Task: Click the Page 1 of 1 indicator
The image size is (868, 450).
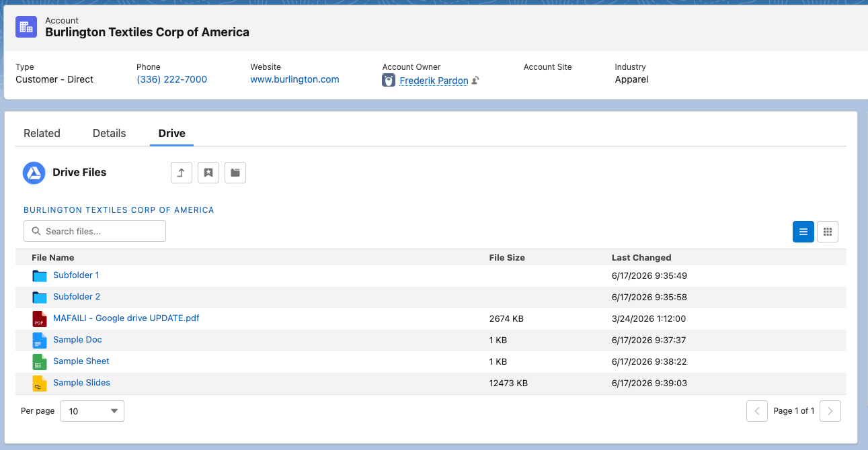Action: [794, 411]
